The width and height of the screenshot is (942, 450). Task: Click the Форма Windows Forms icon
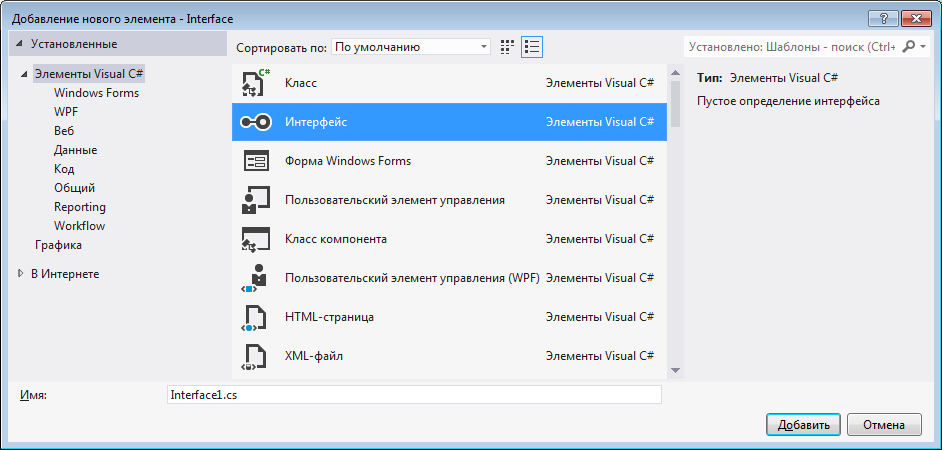click(256, 161)
